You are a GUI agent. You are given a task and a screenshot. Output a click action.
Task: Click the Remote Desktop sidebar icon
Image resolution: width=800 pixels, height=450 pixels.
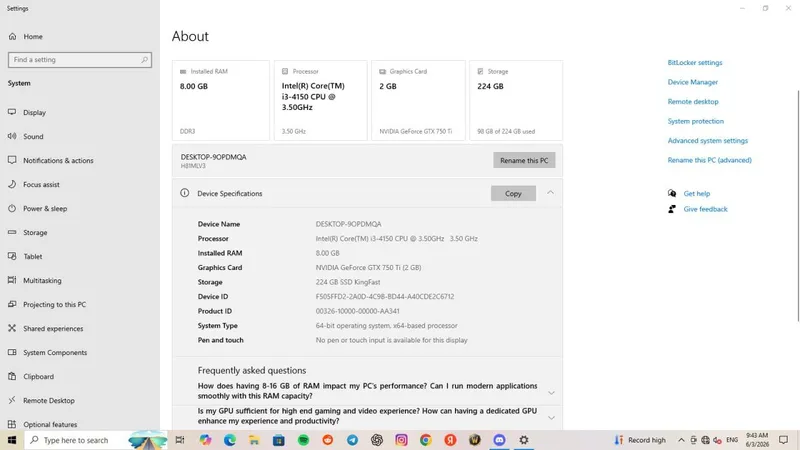[x=12, y=400]
